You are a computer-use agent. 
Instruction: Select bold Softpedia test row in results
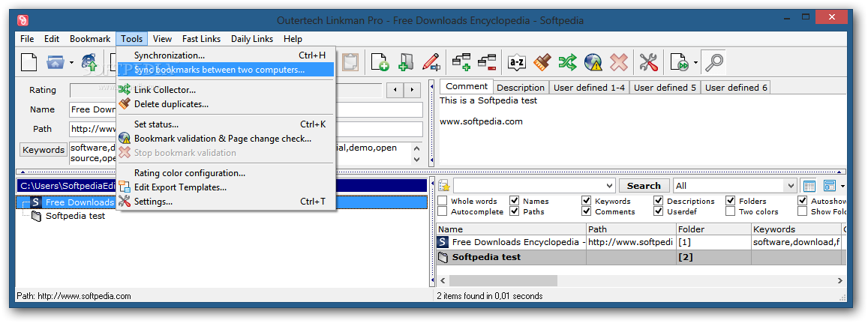click(x=639, y=257)
